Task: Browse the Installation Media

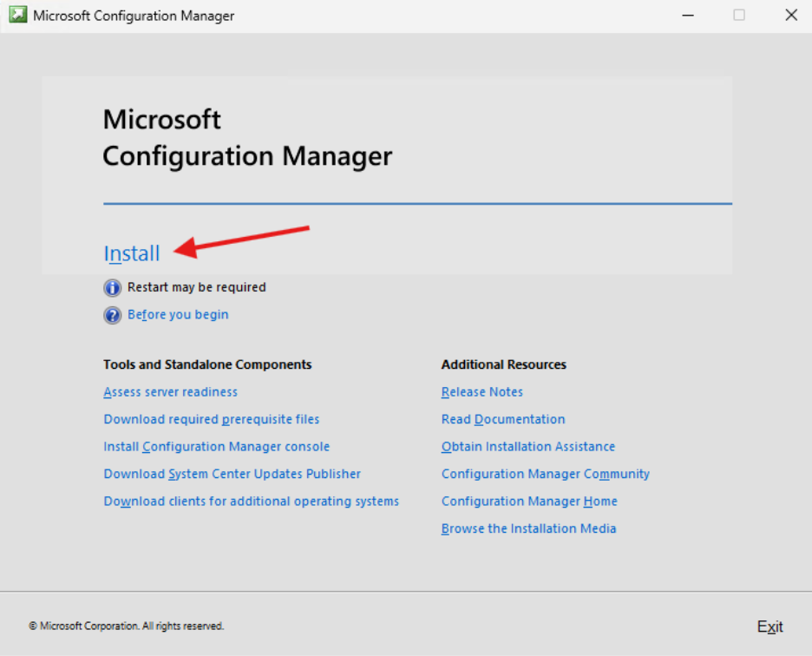Action: point(528,528)
